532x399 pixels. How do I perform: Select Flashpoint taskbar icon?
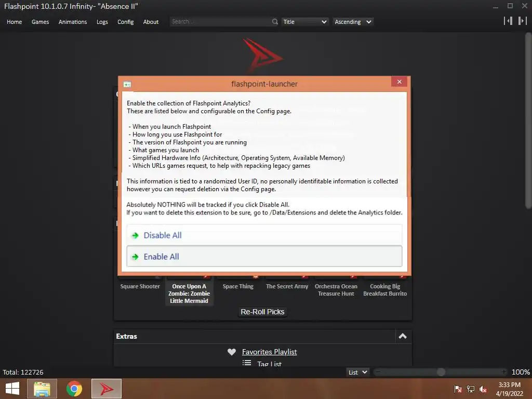pos(107,389)
